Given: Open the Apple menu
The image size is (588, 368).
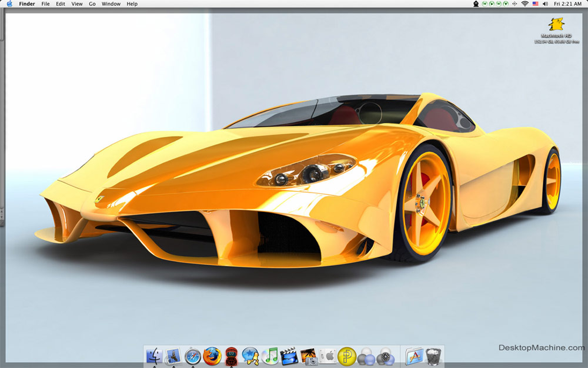Looking at the screenshot, I should click(9, 4).
